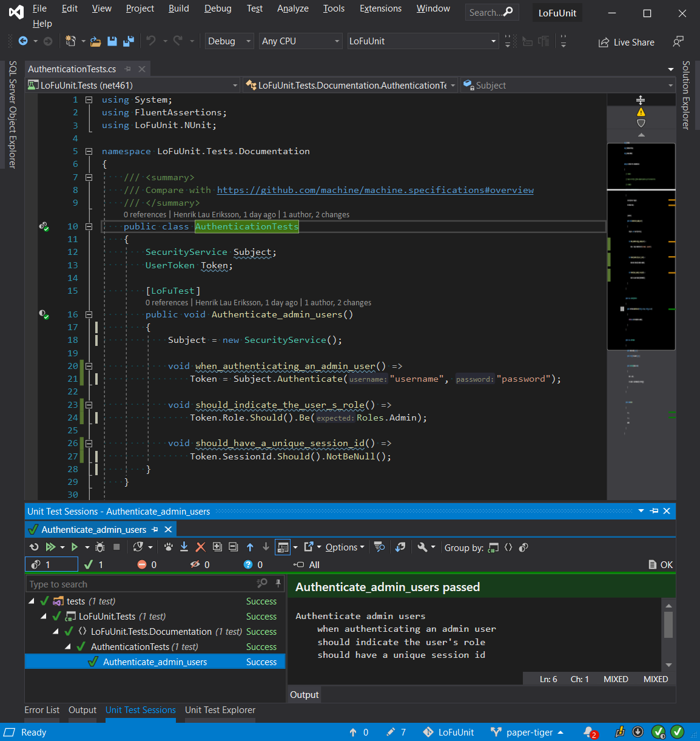Toggle the ignored tests filter
Viewport: 700px width, 741px height.
pyautogui.click(x=200, y=564)
